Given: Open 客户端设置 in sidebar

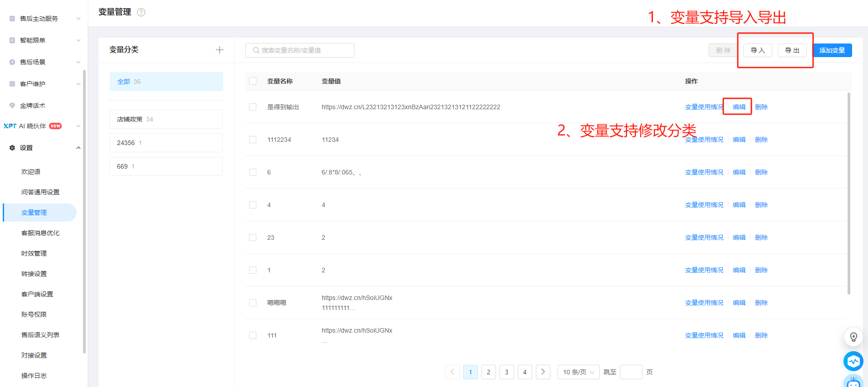Looking at the screenshot, I should (37, 294).
